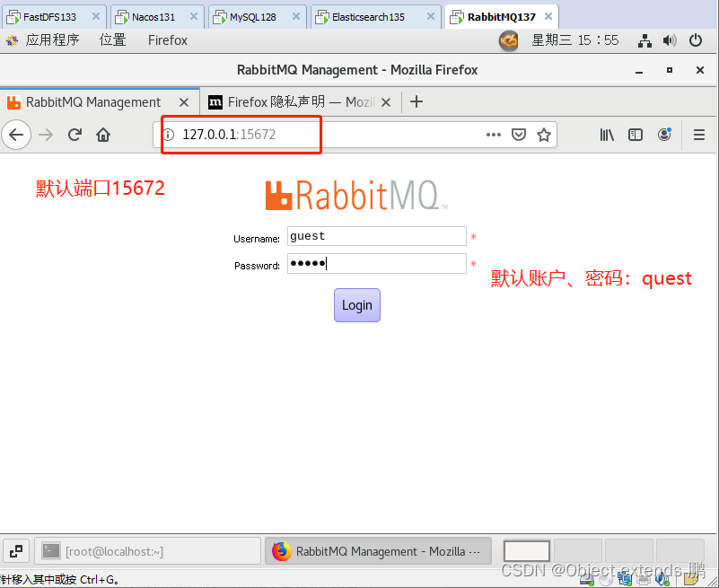719x588 pixels.
Task: Close the RabbitMQ Management browser tab
Action: click(184, 102)
